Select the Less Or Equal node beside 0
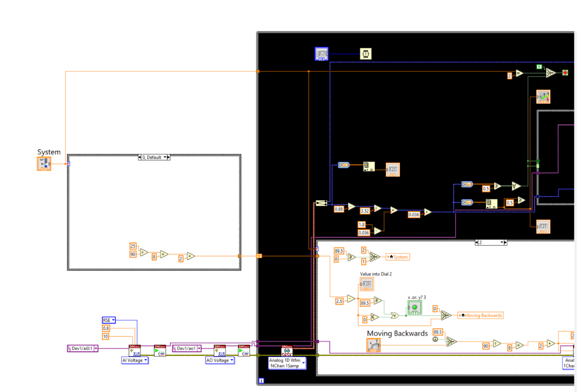578x392 pixels. pyautogui.click(x=375, y=316)
